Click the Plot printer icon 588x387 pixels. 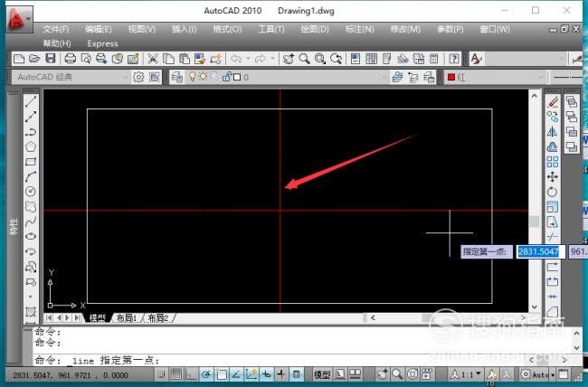(71, 59)
